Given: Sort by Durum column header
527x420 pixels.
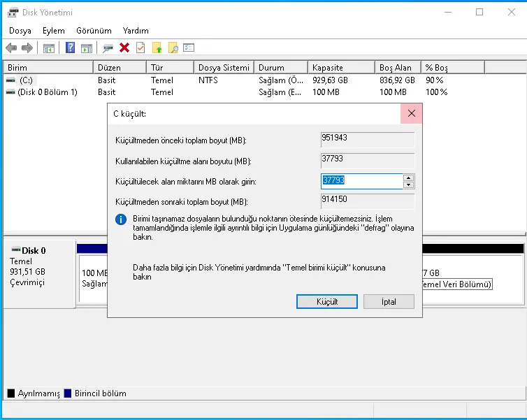Looking at the screenshot, I should [x=281, y=68].
